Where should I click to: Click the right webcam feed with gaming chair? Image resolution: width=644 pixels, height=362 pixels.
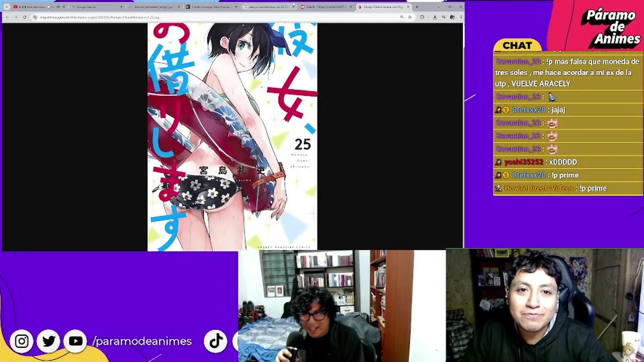(545, 305)
